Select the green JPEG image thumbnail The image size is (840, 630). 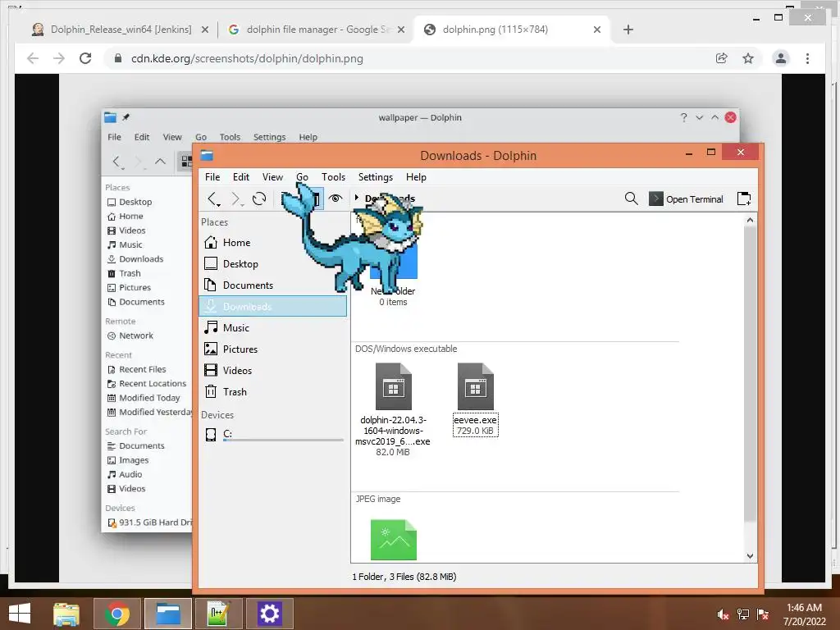393,540
